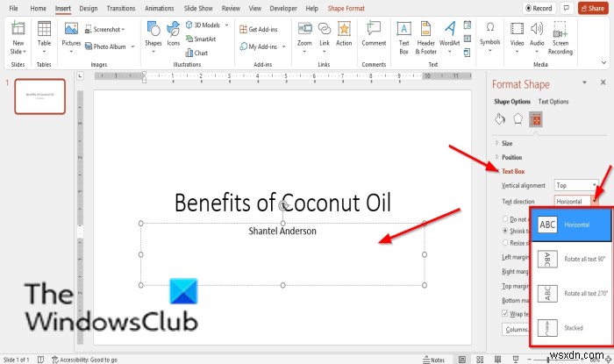The image size is (614, 364).
Task: Insert WordArt text
Action: [449, 38]
